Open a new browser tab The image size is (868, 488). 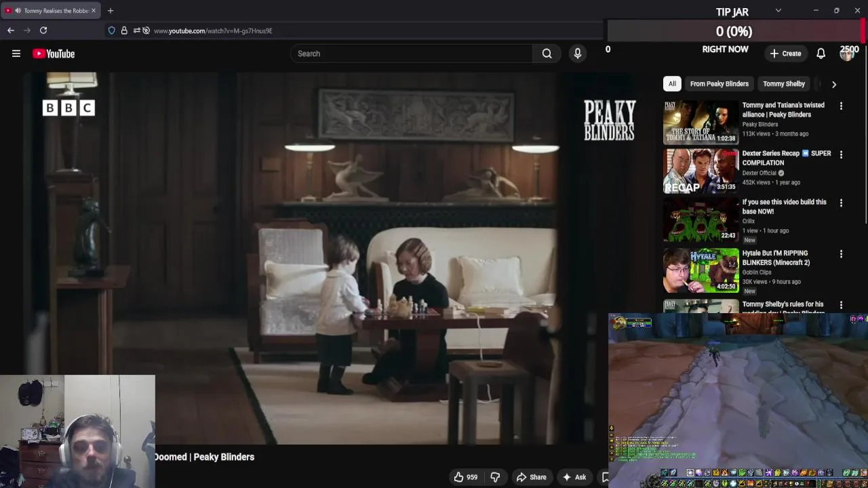pos(111,11)
